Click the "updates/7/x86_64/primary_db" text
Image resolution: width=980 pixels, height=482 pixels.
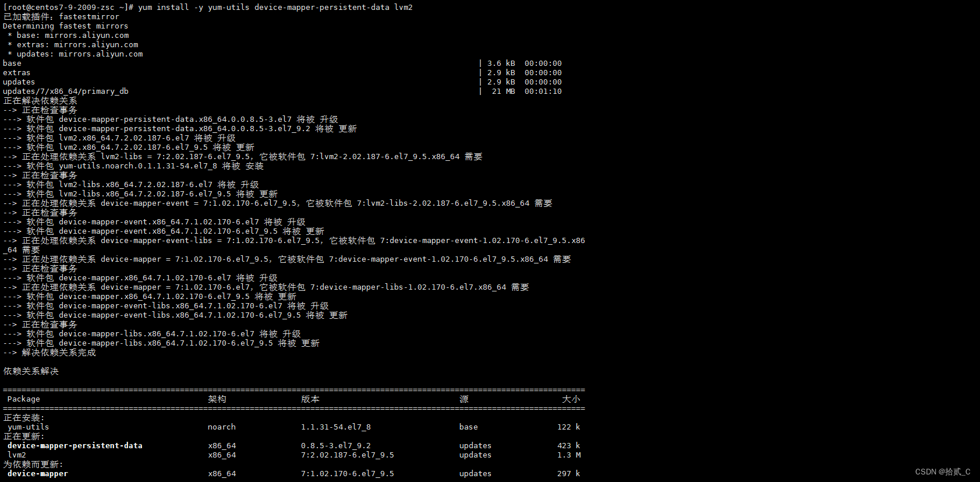[66, 92]
